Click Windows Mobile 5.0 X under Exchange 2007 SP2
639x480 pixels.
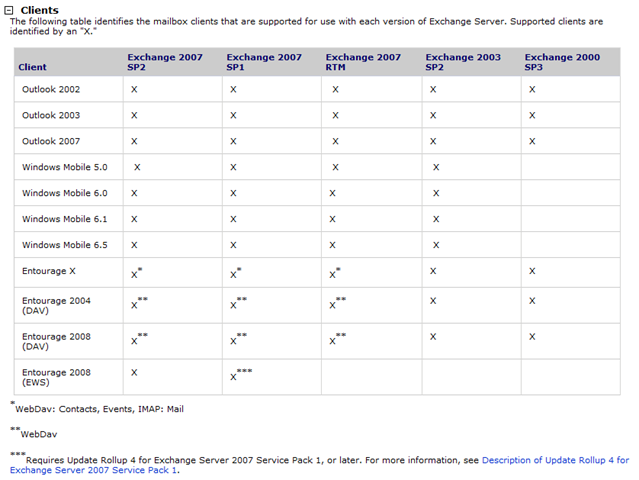tap(137, 167)
